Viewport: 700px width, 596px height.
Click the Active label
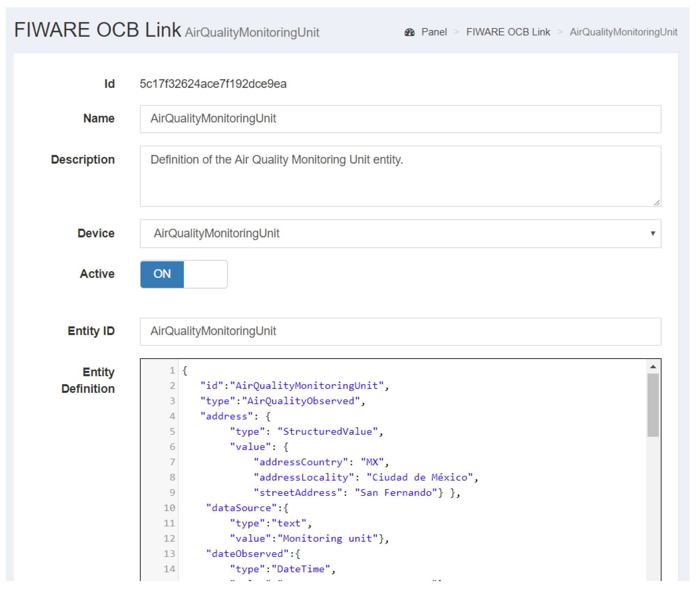point(97,273)
